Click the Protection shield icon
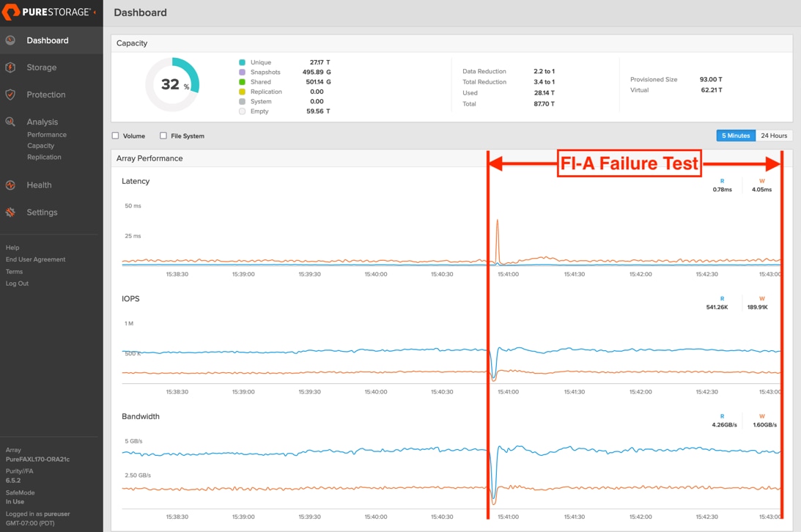Image resolution: width=801 pixels, height=532 pixels. coord(10,95)
